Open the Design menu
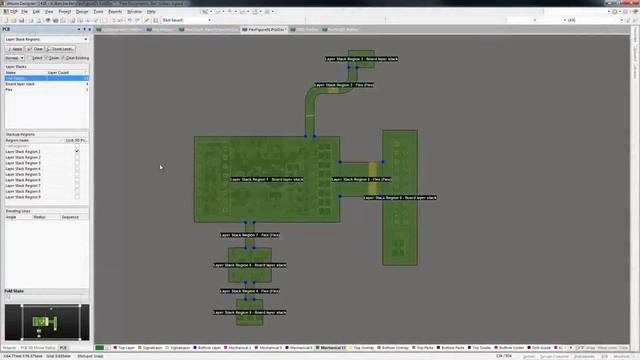The image size is (640, 360). 82,12
